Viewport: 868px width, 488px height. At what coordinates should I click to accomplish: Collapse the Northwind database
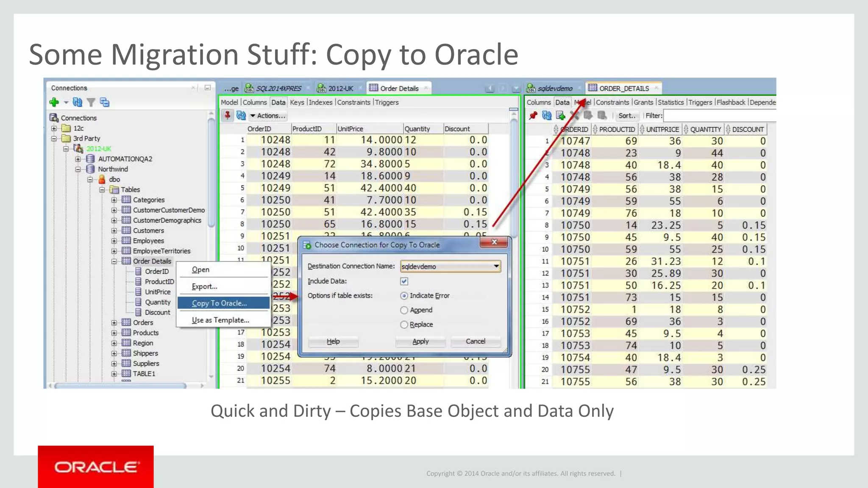pyautogui.click(x=78, y=169)
